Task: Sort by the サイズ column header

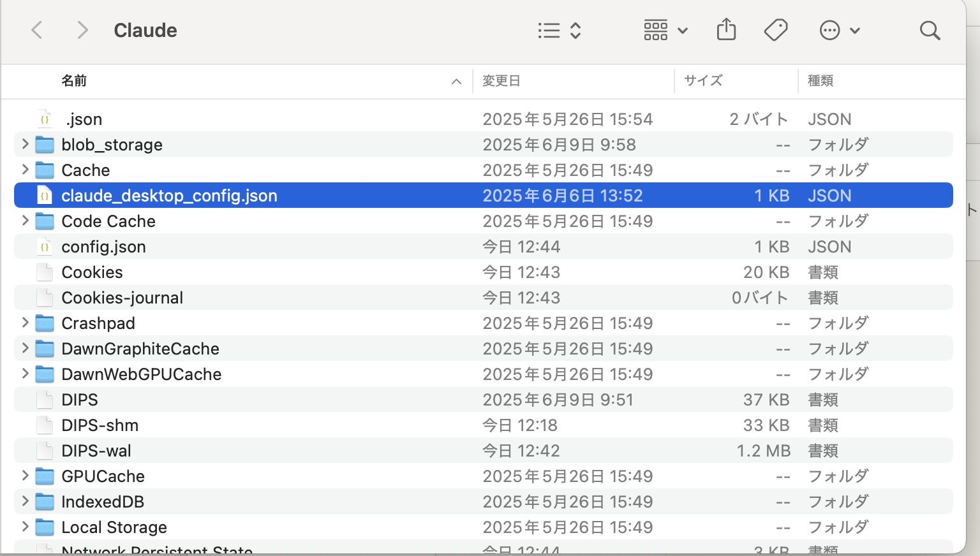Action: [x=703, y=81]
